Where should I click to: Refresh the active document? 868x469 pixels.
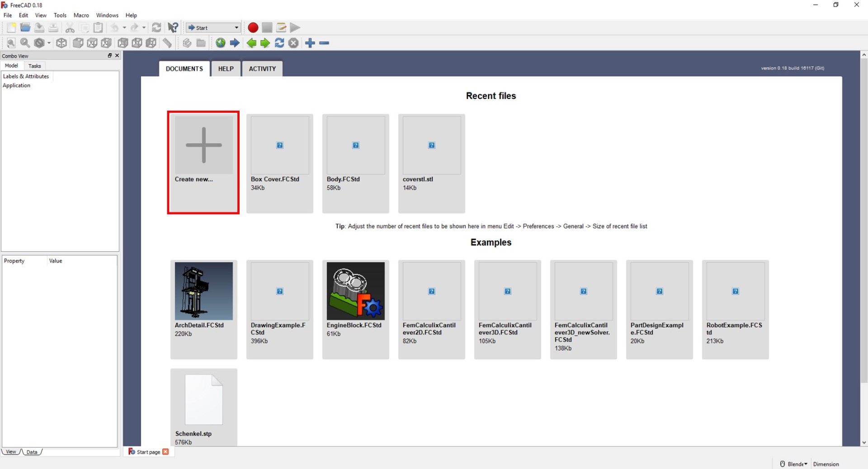point(156,28)
